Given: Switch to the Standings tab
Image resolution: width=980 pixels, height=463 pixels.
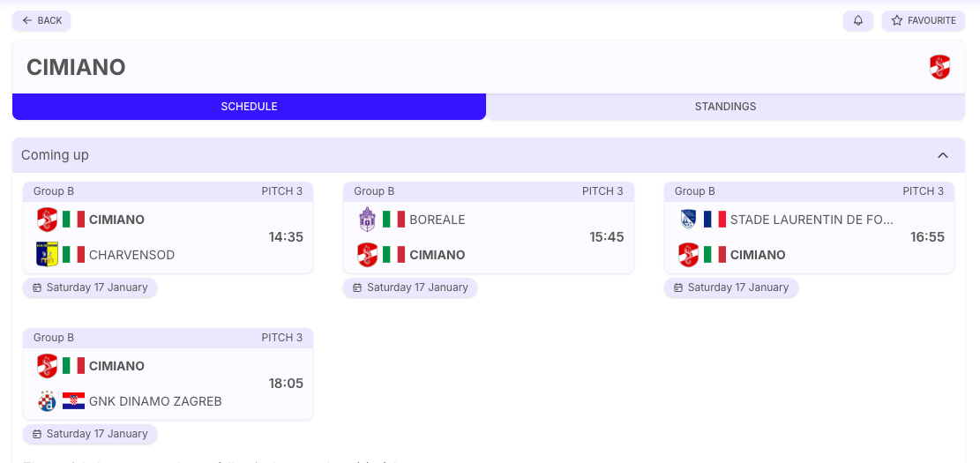Looking at the screenshot, I should pyautogui.click(x=725, y=107).
